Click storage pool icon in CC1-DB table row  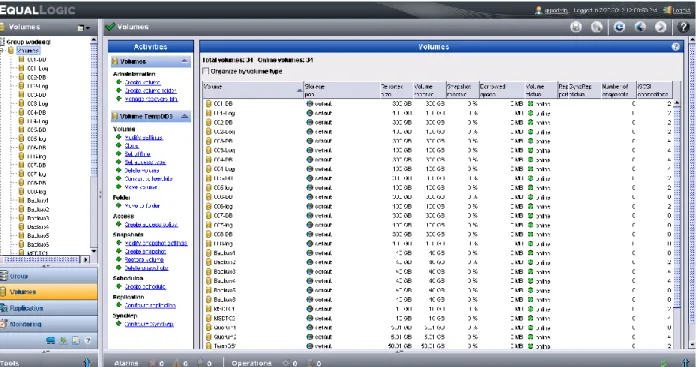310,104
